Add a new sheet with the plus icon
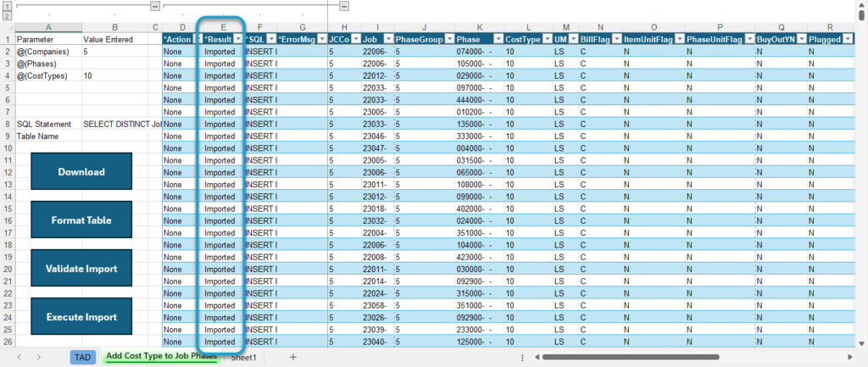The height and width of the screenshot is (367, 868). 293,357
